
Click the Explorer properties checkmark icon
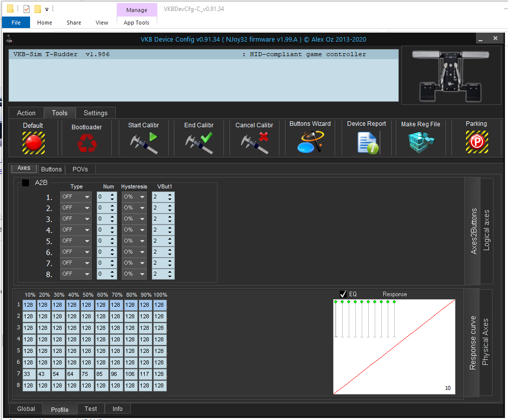[x=27, y=9]
